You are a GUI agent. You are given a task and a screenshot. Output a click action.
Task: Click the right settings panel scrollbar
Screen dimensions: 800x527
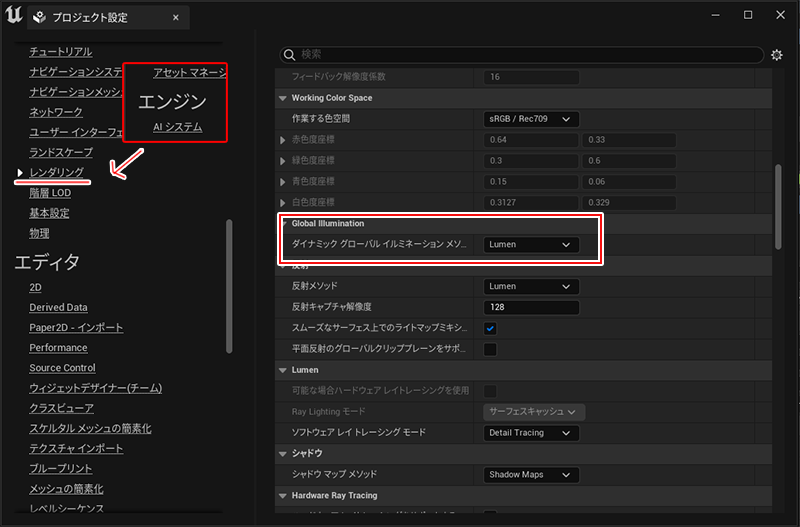click(x=778, y=190)
